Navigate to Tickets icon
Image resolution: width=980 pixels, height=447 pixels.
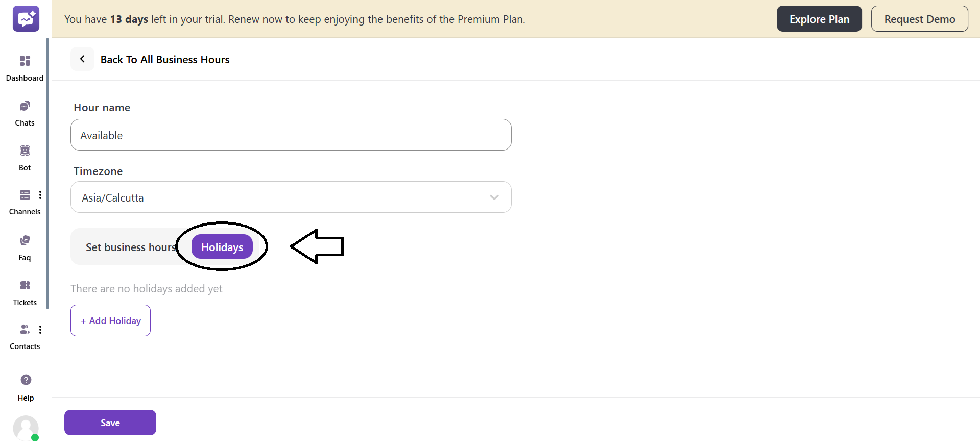[25, 286]
